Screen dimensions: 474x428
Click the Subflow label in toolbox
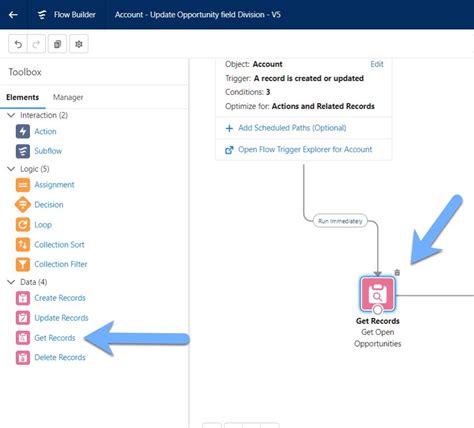[48, 151]
